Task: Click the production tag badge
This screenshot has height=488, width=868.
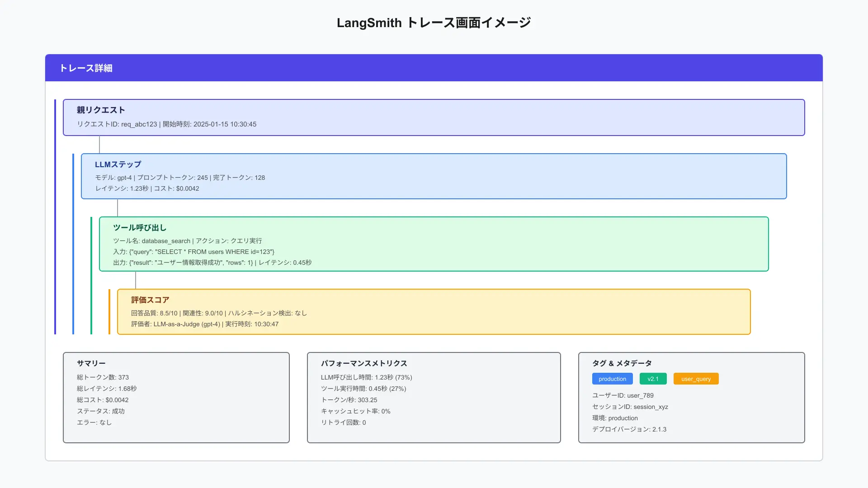Action: click(x=612, y=379)
